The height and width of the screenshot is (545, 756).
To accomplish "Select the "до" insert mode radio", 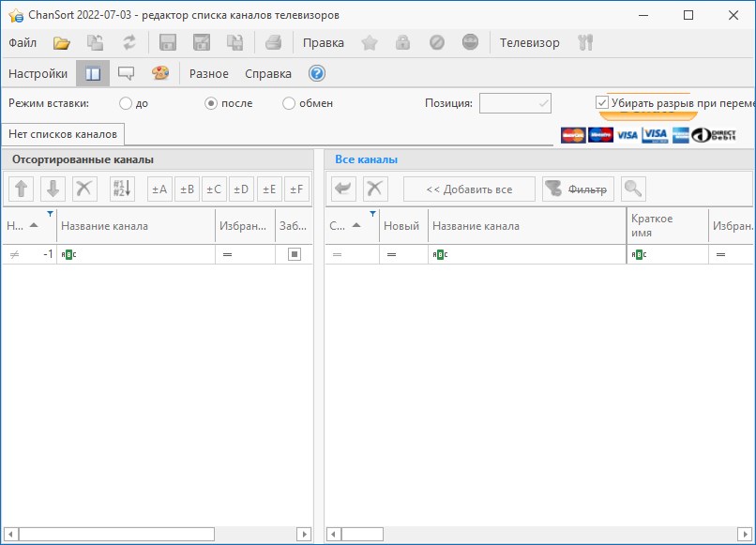I will coord(126,103).
